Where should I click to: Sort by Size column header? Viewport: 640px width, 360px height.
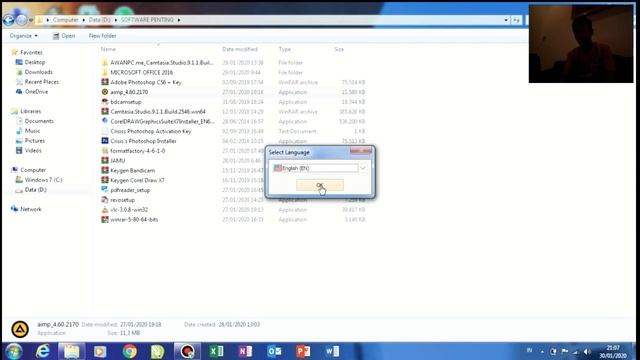339,49
